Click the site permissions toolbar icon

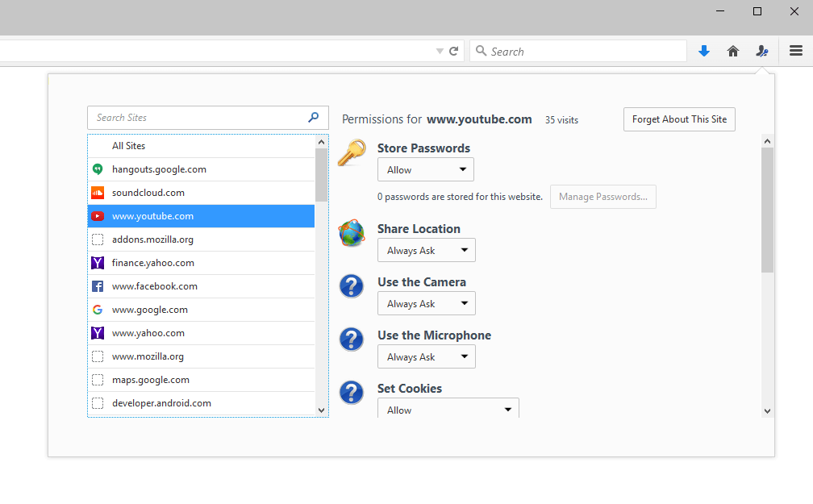click(x=761, y=51)
